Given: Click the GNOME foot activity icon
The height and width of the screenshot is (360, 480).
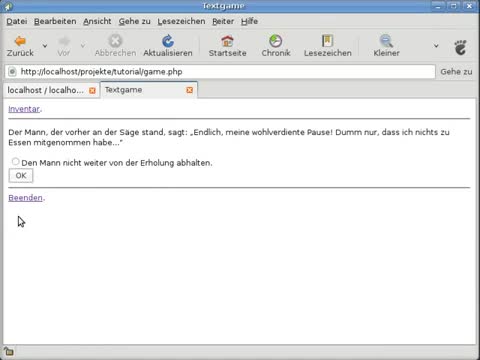Looking at the screenshot, I should [461, 47].
